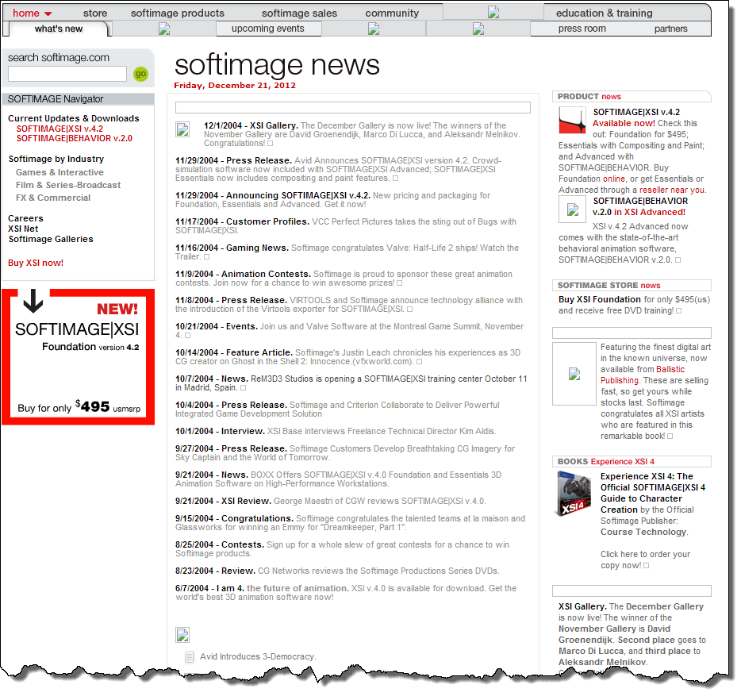
Task: Go to Games & Interactive industry
Action: [60, 172]
